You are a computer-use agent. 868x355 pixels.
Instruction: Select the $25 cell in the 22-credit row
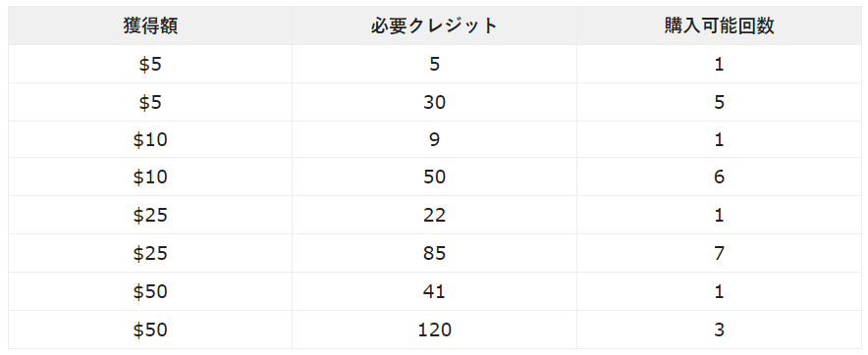coord(150,215)
